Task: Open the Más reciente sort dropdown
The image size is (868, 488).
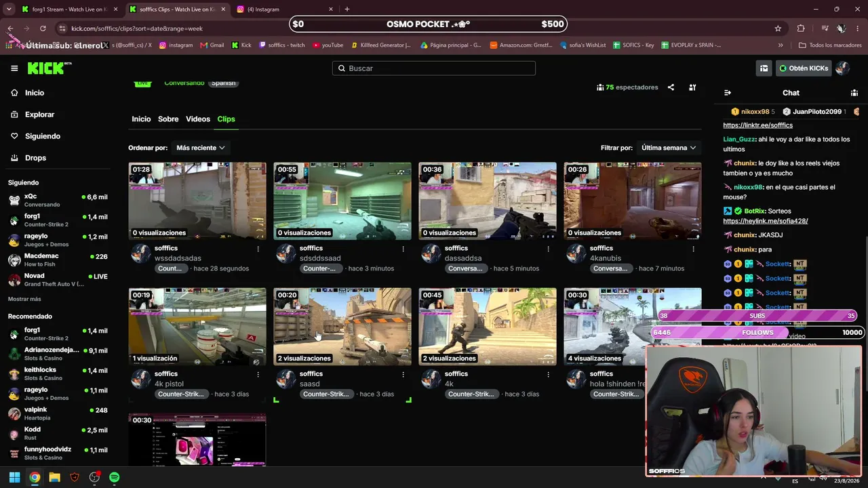Action: [x=201, y=148]
